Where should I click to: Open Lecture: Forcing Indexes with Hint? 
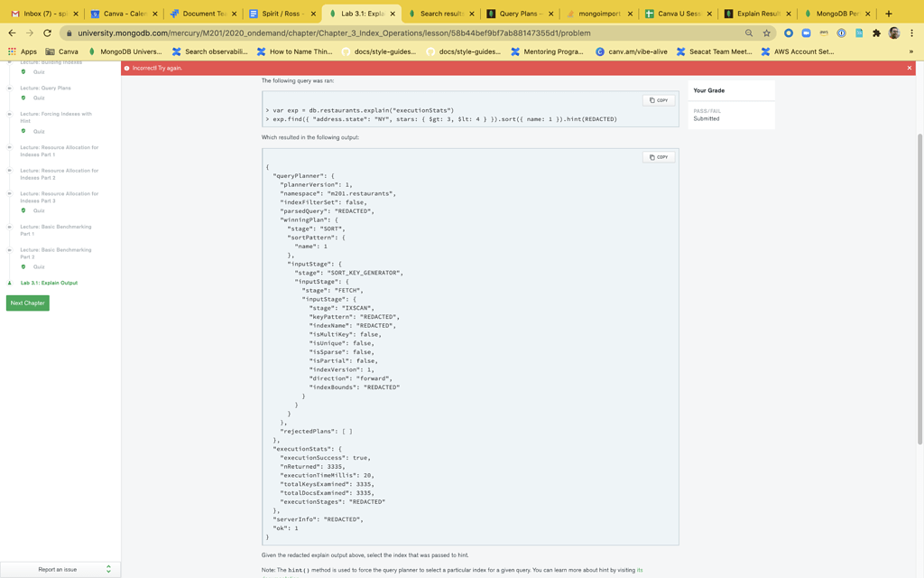[x=56, y=117]
